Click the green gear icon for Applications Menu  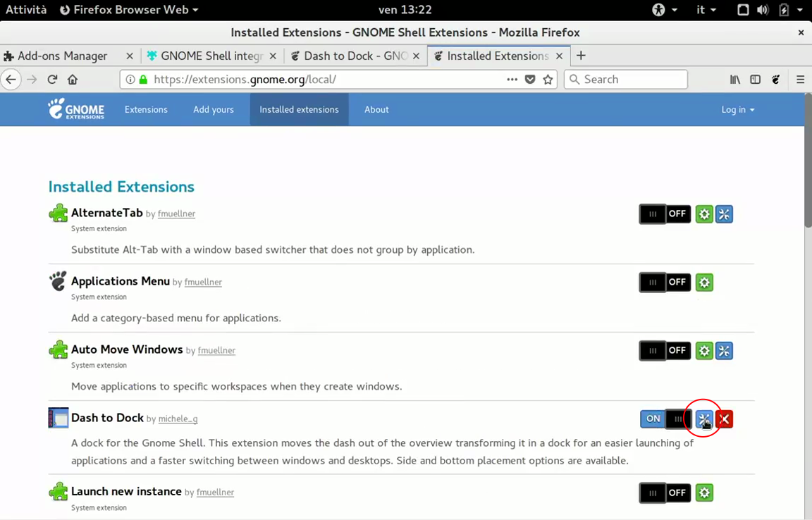tap(704, 283)
